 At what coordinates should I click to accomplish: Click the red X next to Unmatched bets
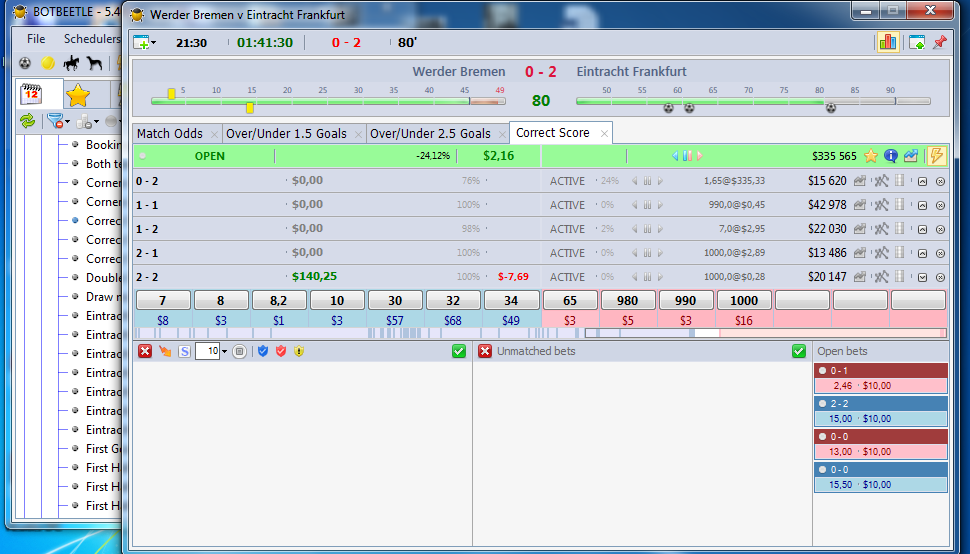[485, 351]
